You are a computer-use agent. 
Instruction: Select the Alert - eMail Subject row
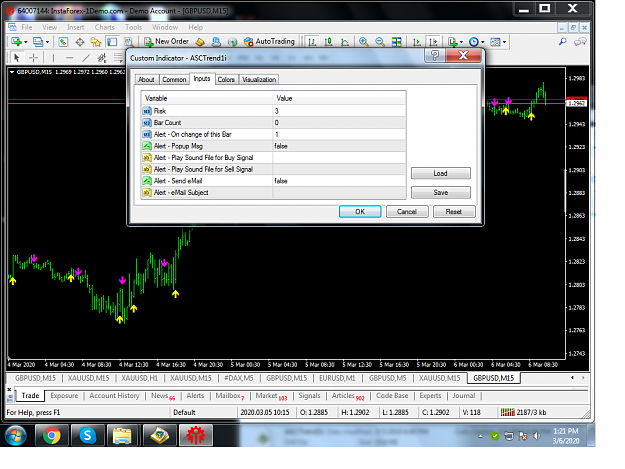(273, 192)
